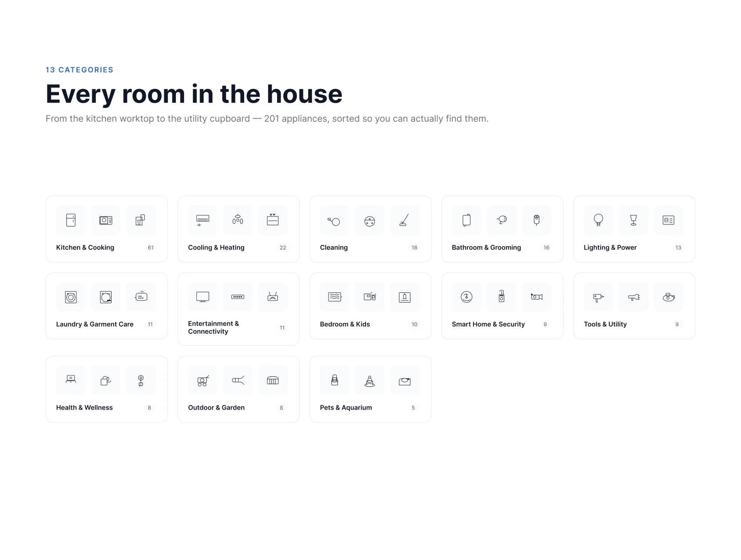This screenshot has height=560, width=741.
Task: Click the oval appliance icon in Tools & Utility
Action: click(669, 297)
